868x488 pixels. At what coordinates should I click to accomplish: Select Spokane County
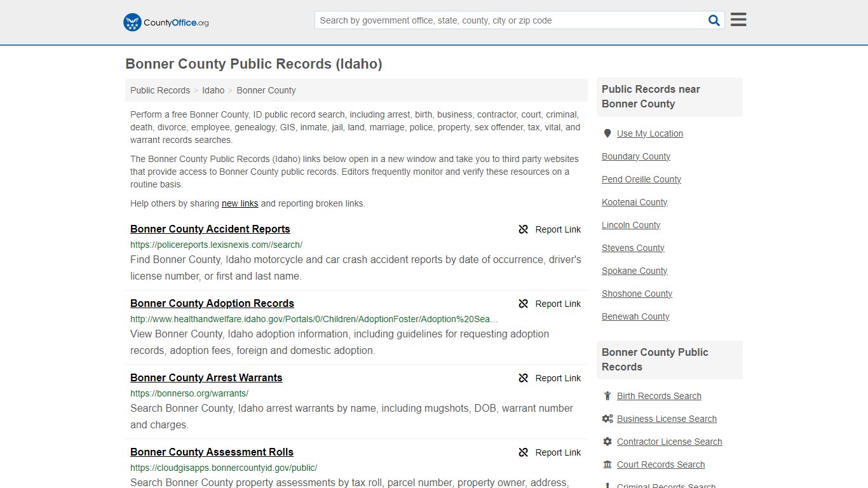pyautogui.click(x=635, y=271)
